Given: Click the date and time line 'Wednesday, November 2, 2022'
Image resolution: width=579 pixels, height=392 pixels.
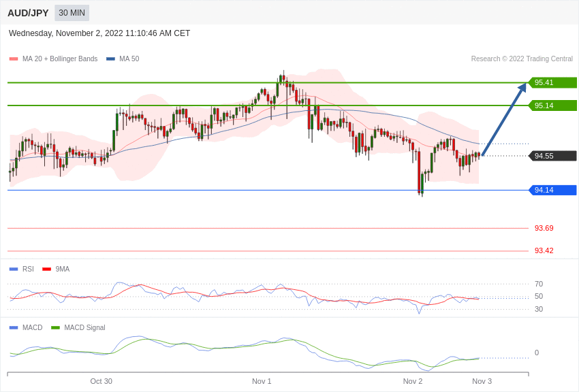Looking at the screenshot, I should pyautogui.click(x=99, y=33).
